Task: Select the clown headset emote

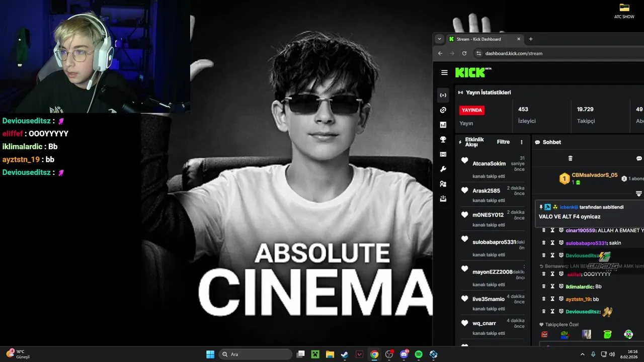Action: (628, 334)
